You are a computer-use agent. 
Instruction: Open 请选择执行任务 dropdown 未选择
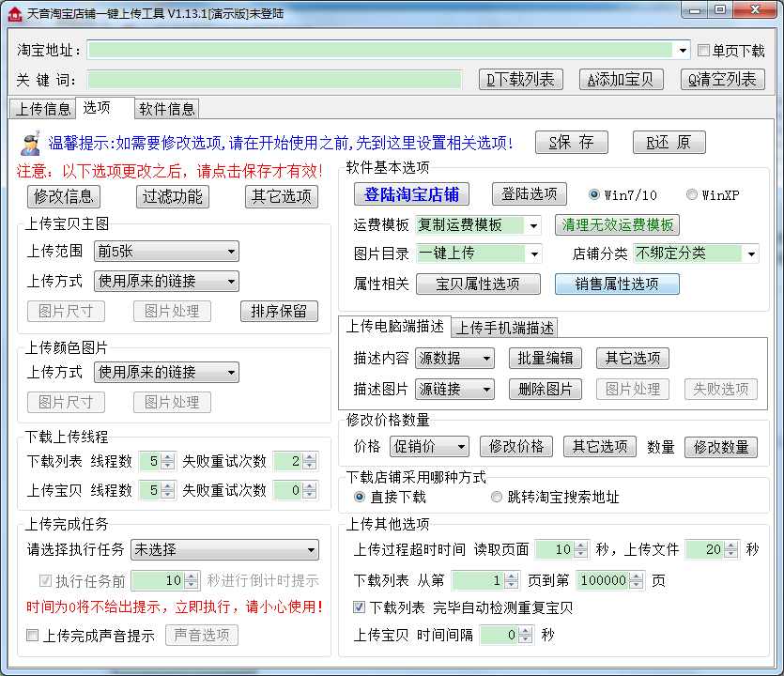224,550
